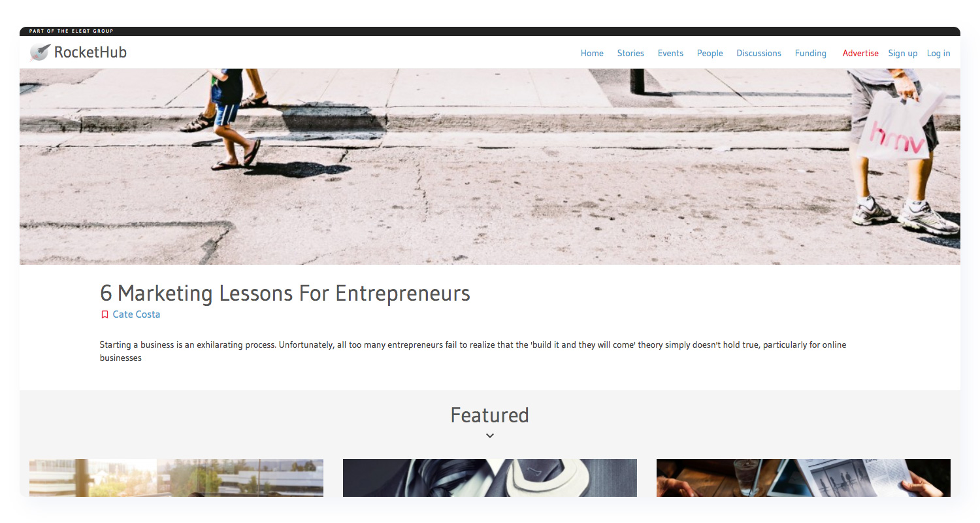Click the Sign up link
This screenshot has height=523, width=980.
[x=902, y=53]
